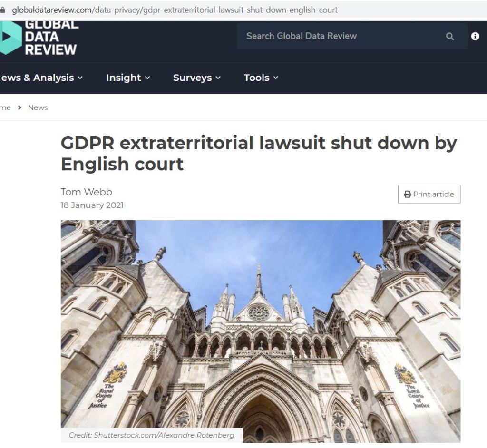This screenshot has height=448, width=487.
Task: Click the article headline about GDPR lawsuit
Action: click(x=259, y=153)
